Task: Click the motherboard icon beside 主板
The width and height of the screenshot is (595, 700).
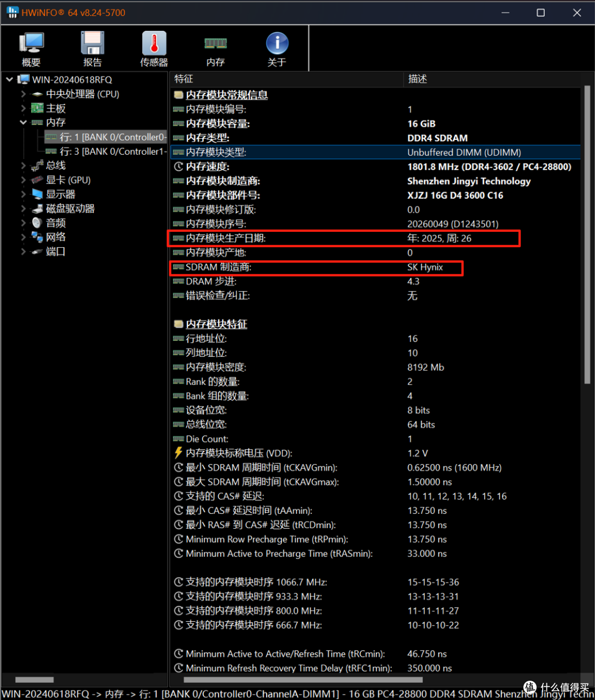Action: pos(37,108)
